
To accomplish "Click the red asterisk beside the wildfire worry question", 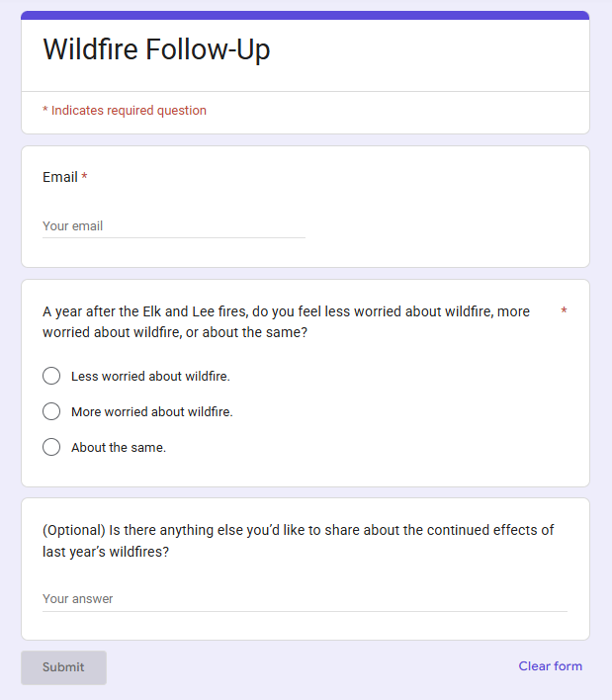I will click(564, 310).
